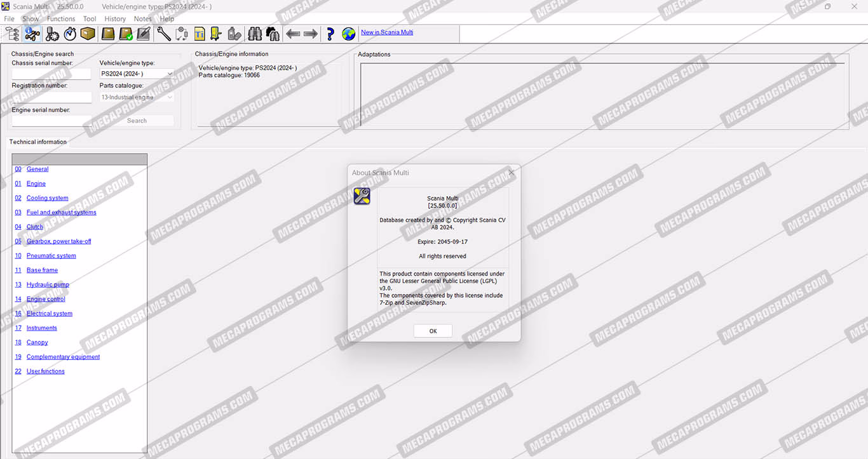
Task: Click the wrench logo in About dialog
Action: click(x=362, y=196)
